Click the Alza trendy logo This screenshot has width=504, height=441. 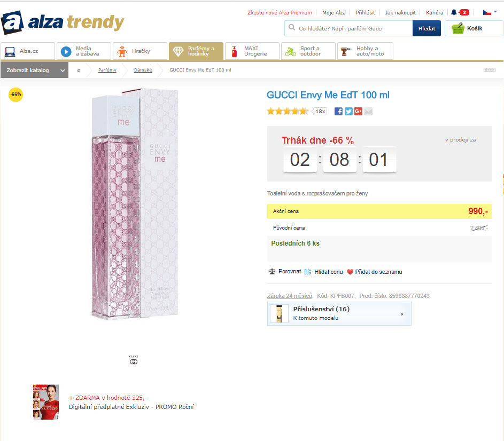[x=63, y=23]
